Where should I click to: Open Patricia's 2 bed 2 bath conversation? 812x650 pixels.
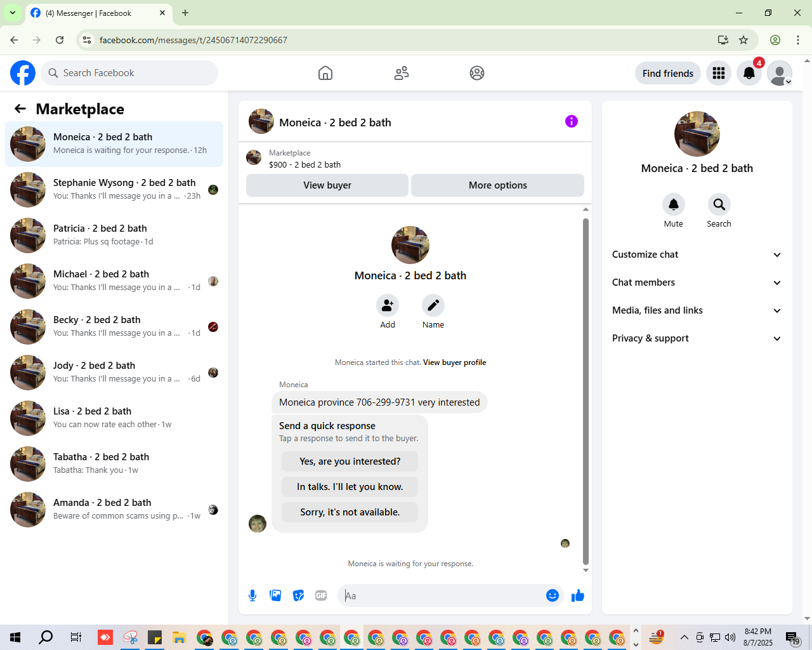(x=114, y=235)
